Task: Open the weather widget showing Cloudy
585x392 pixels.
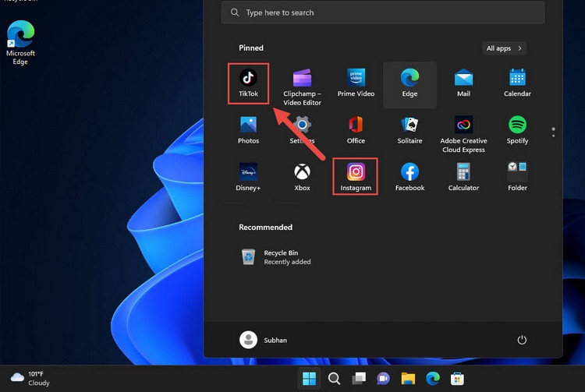Action: click(30, 378)
